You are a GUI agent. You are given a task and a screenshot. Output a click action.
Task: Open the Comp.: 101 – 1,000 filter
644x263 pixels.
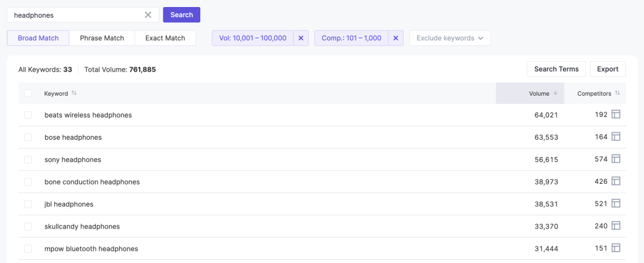[351, 38]
